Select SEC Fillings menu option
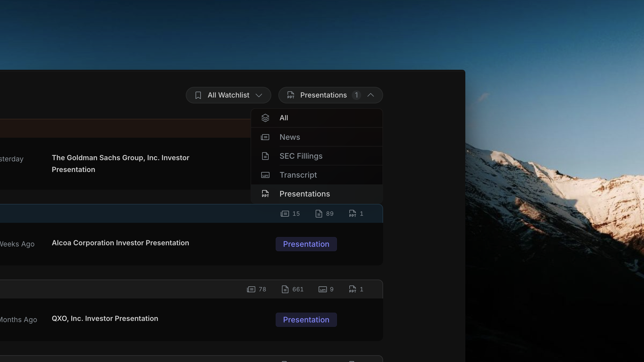 click(x=317, y=156)
